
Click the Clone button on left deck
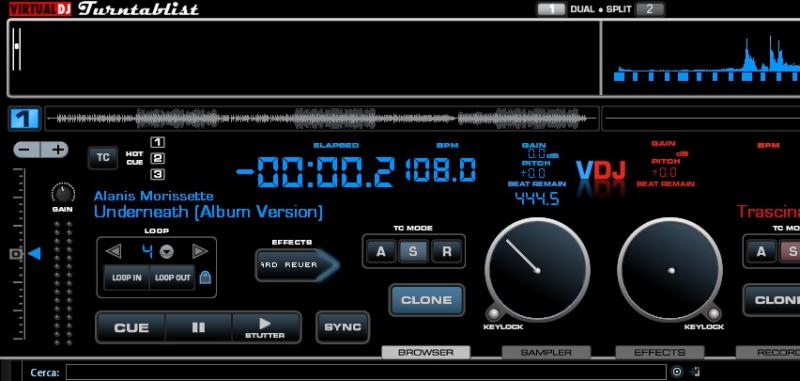pos(427,300)
